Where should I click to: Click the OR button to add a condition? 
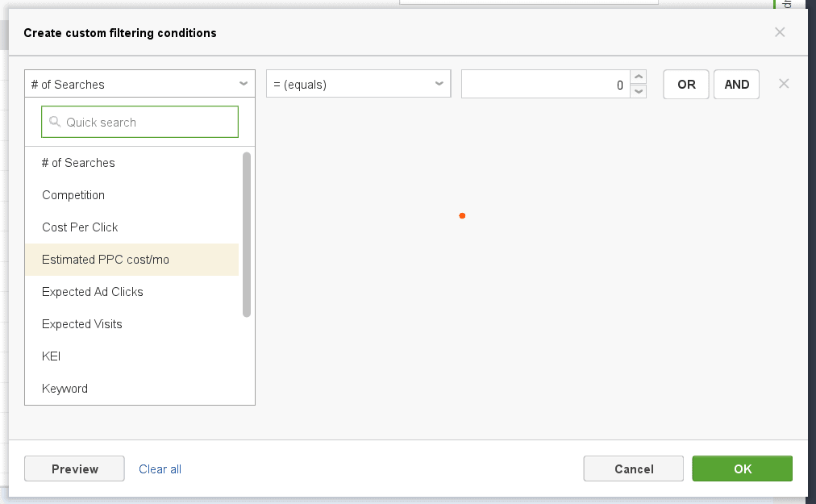click(685, 84)
